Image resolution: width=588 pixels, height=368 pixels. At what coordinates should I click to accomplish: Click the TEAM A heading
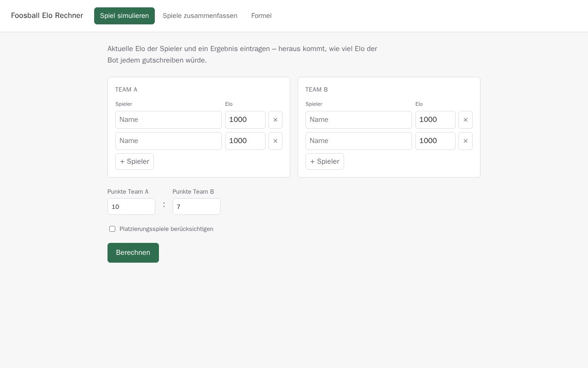[126, 89]
